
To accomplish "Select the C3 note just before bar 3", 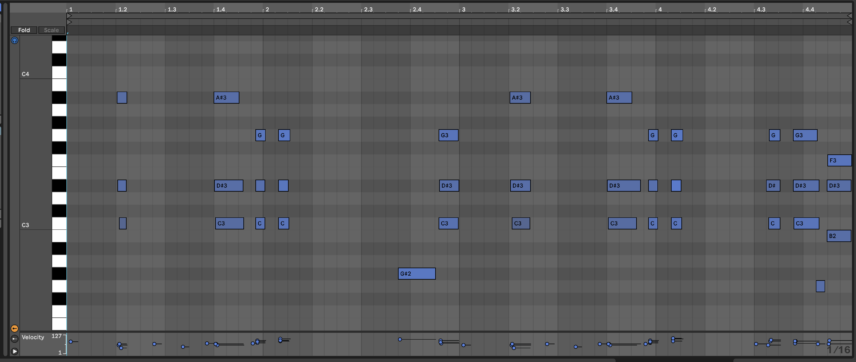I will [449, 223].
